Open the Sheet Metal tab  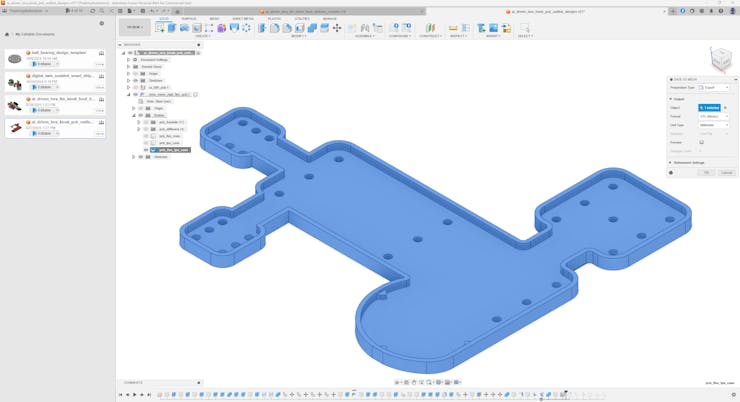(x=243, y=18)
